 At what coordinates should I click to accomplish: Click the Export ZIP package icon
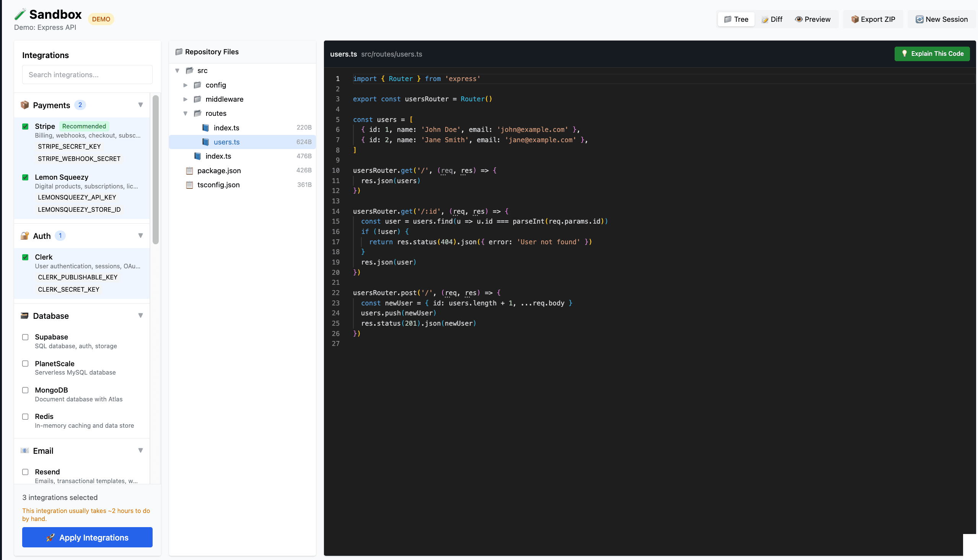click(x=855, y=19)
